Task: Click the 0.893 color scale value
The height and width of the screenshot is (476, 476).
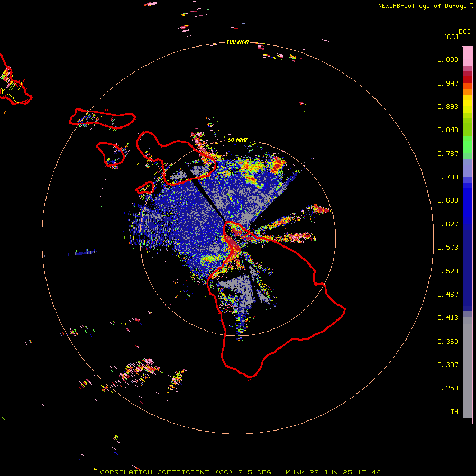Action: [448, 106]
